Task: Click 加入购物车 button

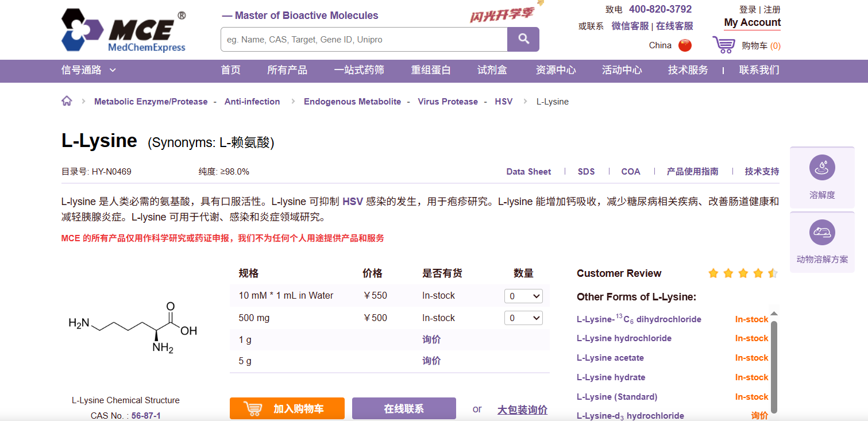Action: [x=287, y=408]
